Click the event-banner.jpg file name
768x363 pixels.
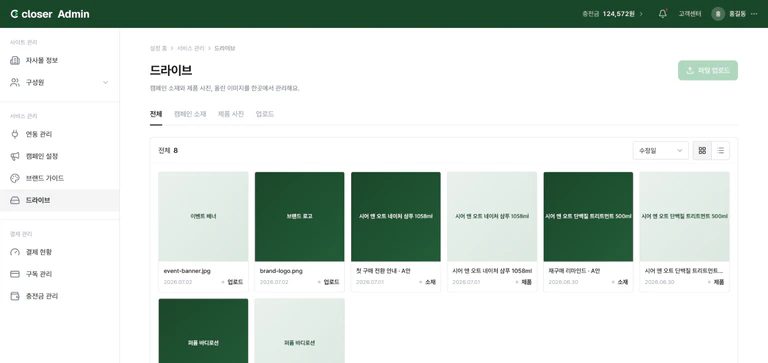point(187,271)
